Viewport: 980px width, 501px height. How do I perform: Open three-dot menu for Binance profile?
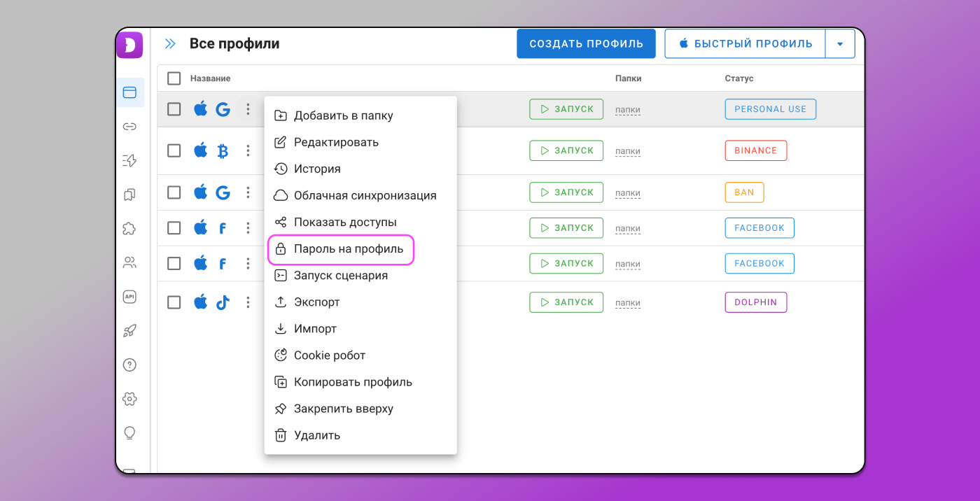click(248, 150)
